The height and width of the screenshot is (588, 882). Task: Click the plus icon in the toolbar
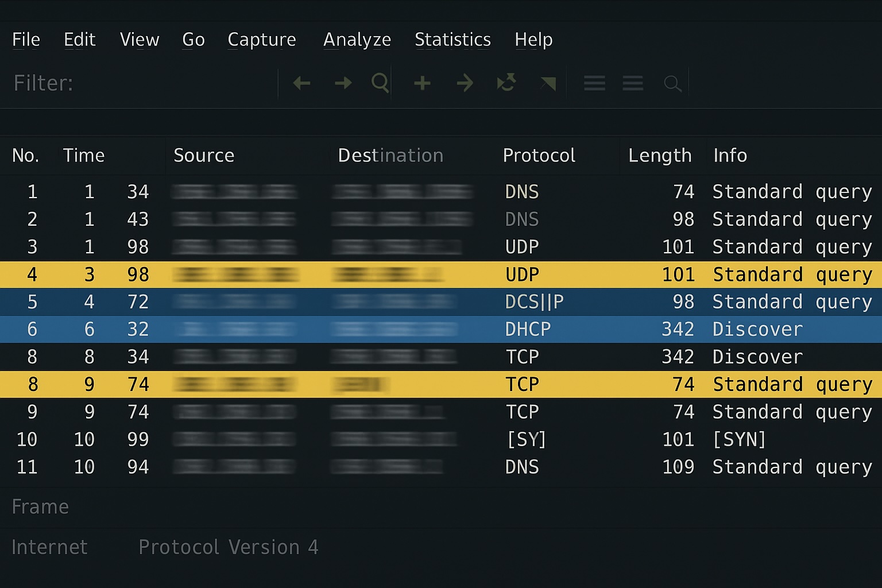422,83
